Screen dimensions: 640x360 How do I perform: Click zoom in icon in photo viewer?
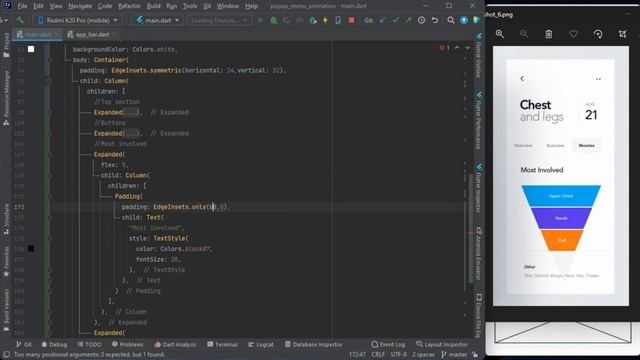[x=500, y=34]
